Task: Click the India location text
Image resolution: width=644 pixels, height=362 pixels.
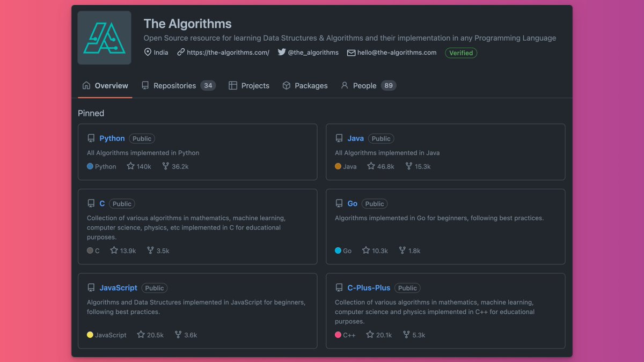Action: tap(161, 53)
